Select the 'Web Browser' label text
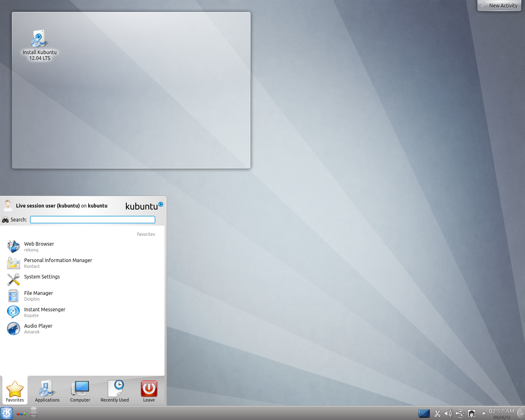Image resolution: width=525 pixels, height=420 pixels. pos(39,244)
